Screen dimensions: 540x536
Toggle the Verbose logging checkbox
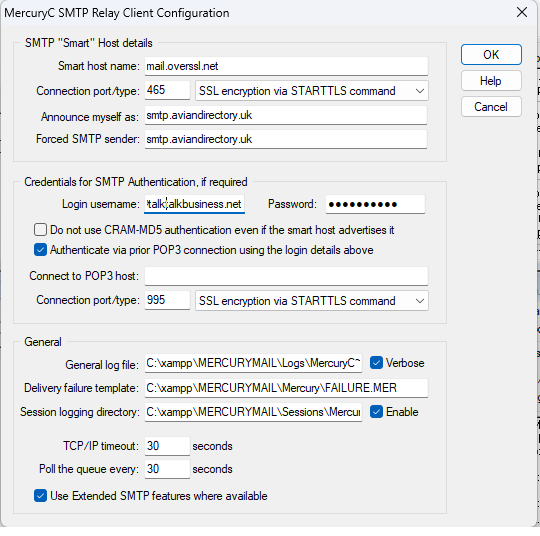point(376,363)
